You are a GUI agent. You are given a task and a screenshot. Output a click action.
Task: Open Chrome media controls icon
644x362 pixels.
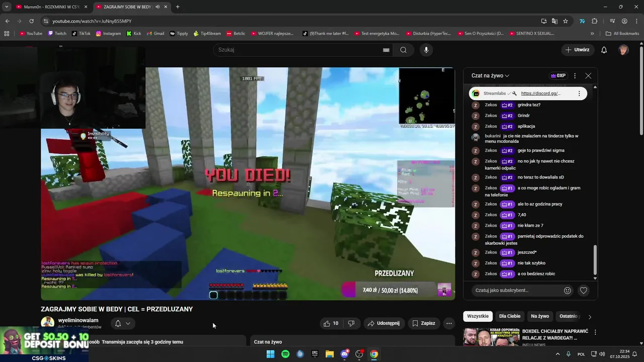[x=612, y=21]
